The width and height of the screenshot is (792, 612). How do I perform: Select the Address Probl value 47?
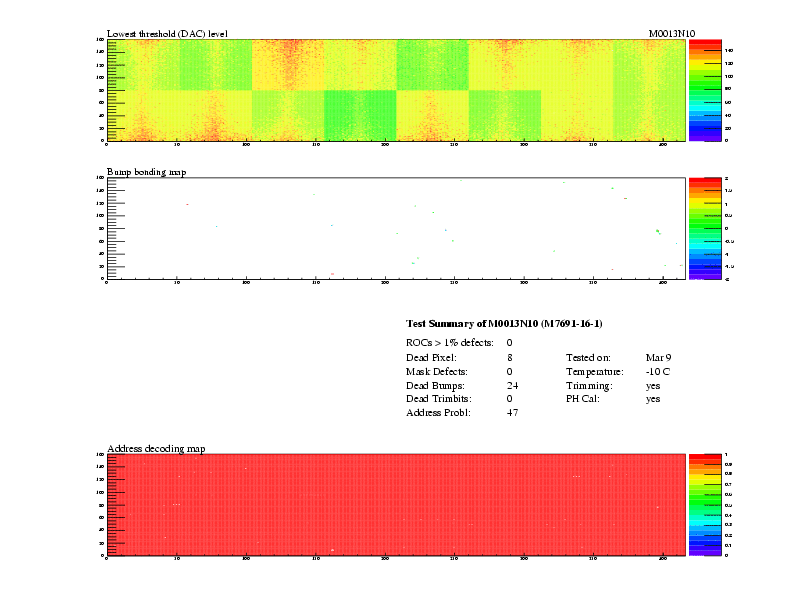(x=512, y=413)
